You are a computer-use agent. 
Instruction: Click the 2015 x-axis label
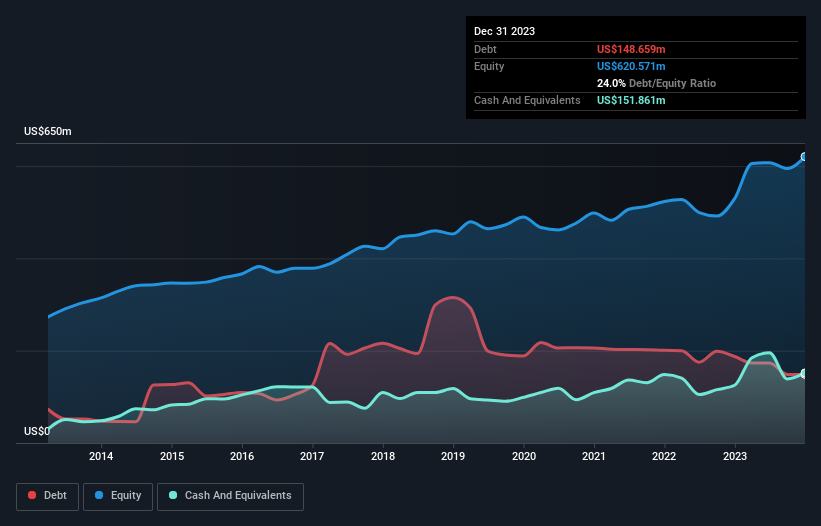tap(172, 456)
